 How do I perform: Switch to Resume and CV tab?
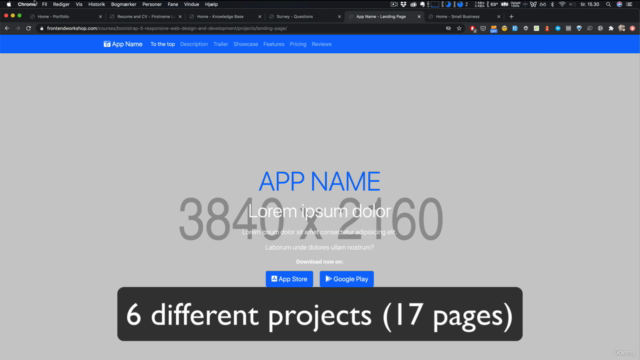(146, 16)
